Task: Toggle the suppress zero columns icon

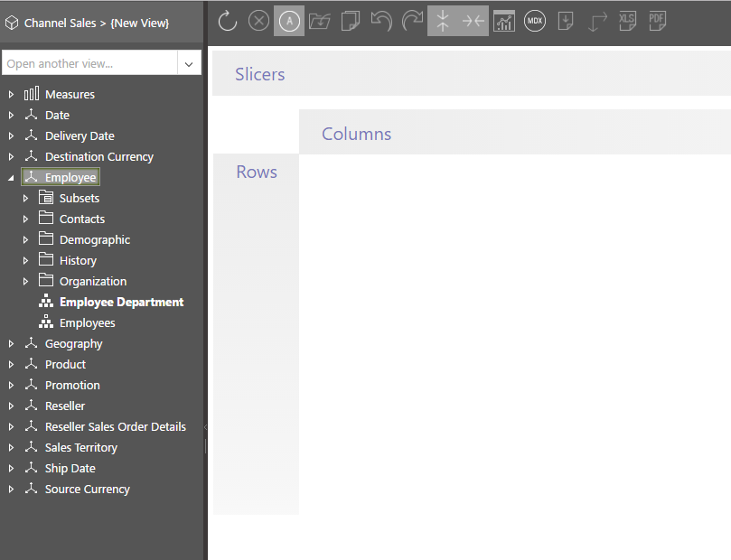Action: click(x=473, y=21)
